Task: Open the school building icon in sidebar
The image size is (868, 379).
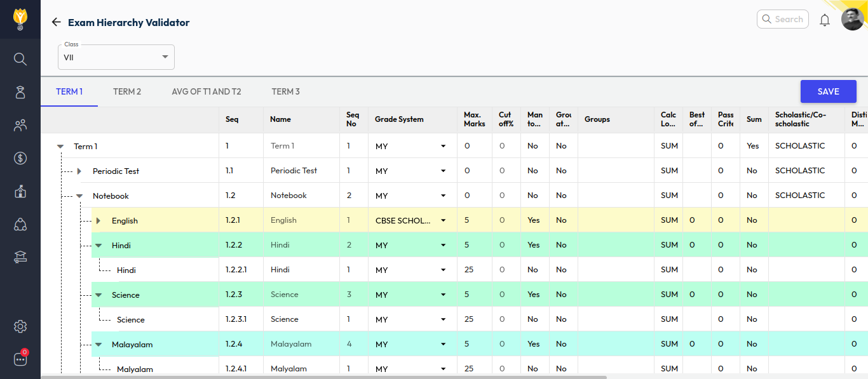Action: pyautogui.click(x=20, y=191)
